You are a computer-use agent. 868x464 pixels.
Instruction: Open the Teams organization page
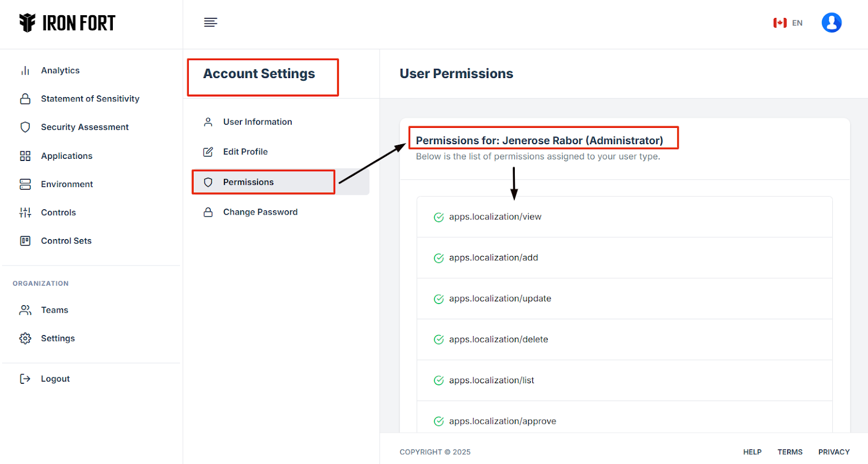54,310
